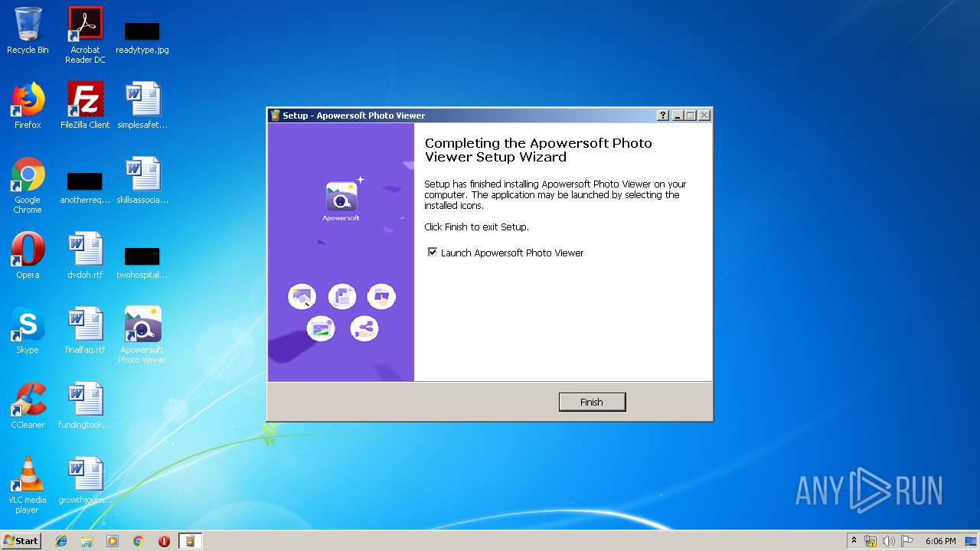The height and width of the screenshot is (551, 980).
Task: Select skillsassocia... Word document on desktop
Action: tap(142, 181)
